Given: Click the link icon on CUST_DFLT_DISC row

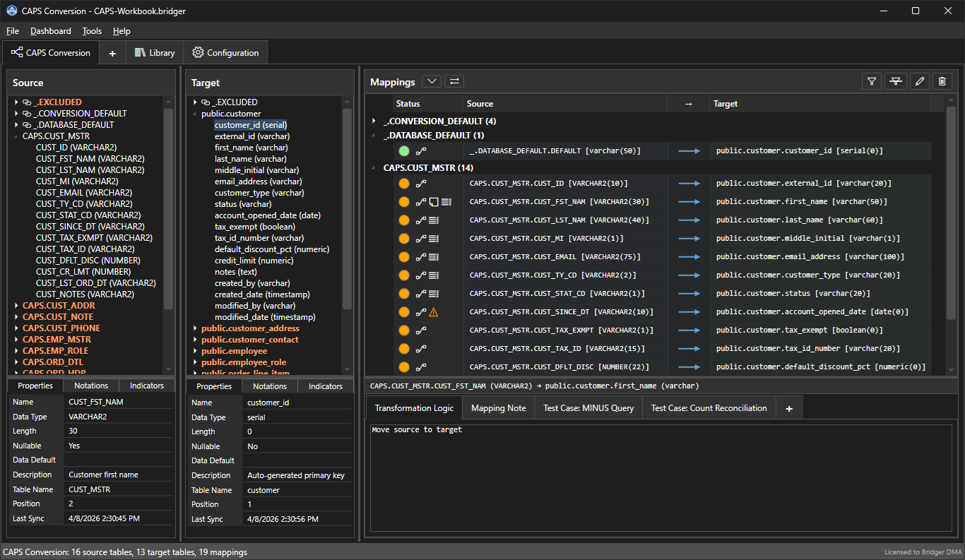Looking at the screenshot, I should pyautogui.click(x=421, y=367).
